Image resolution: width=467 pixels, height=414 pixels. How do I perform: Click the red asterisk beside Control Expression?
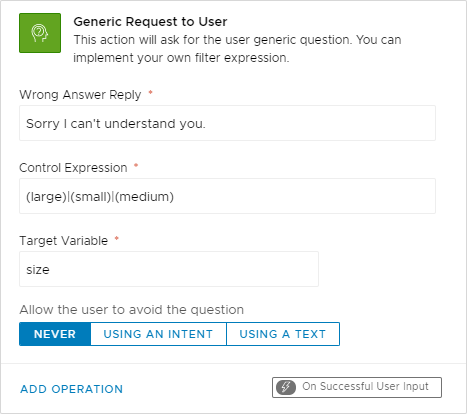[136, 165]
